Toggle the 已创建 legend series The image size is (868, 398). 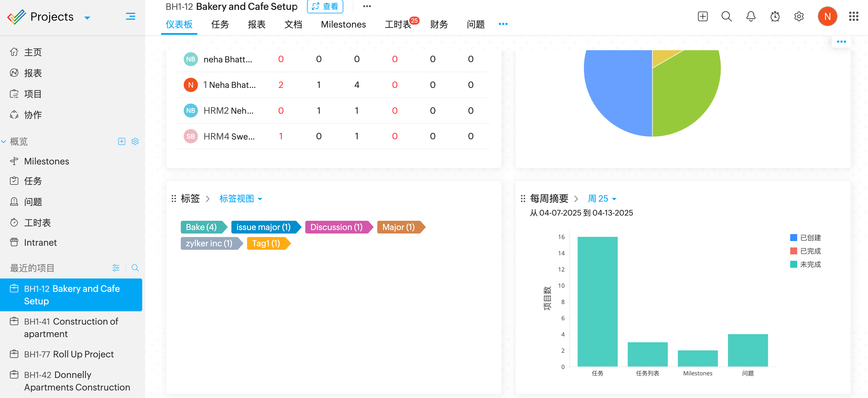pos(805,238)
